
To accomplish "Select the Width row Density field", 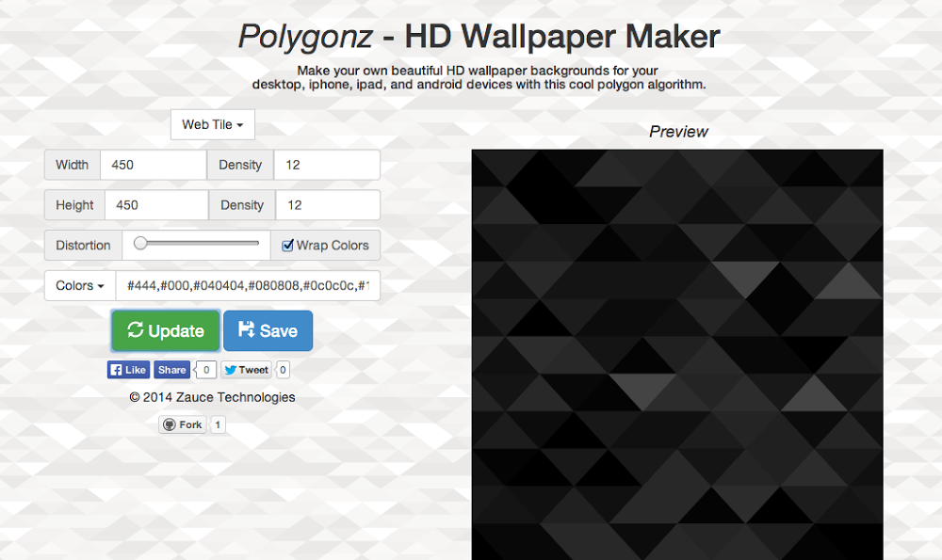I will (327, 165).
